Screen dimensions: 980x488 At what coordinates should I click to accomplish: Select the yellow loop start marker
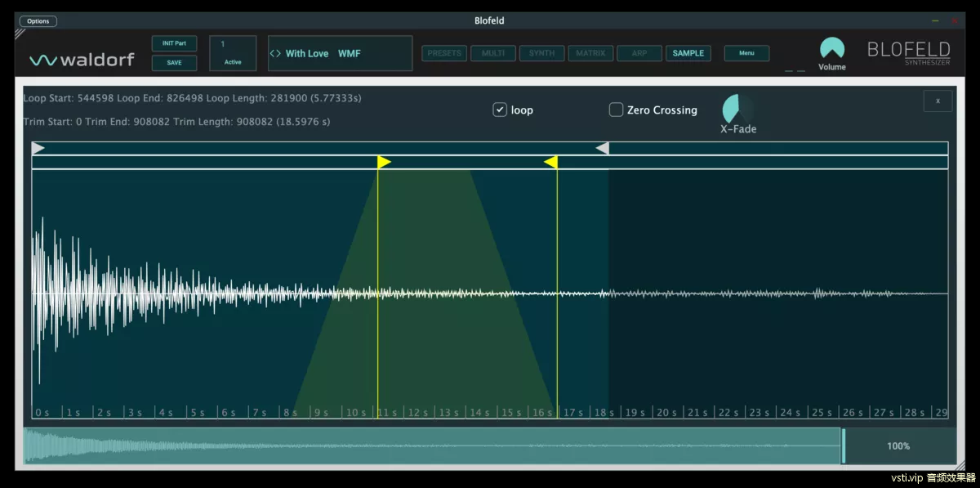(384, 162)
